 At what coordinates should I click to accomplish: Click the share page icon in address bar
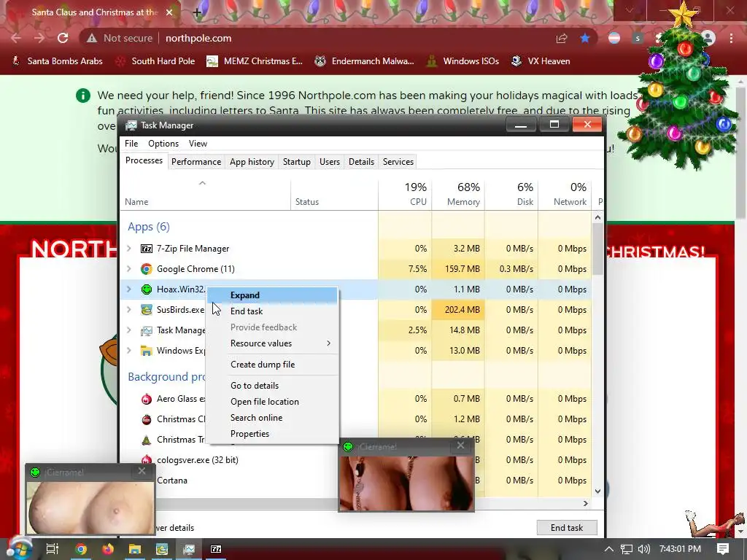[562, 38]
